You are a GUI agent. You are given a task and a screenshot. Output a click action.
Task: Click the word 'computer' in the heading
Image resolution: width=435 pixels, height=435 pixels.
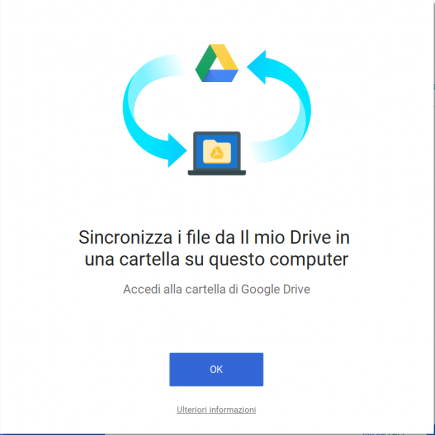309,260
